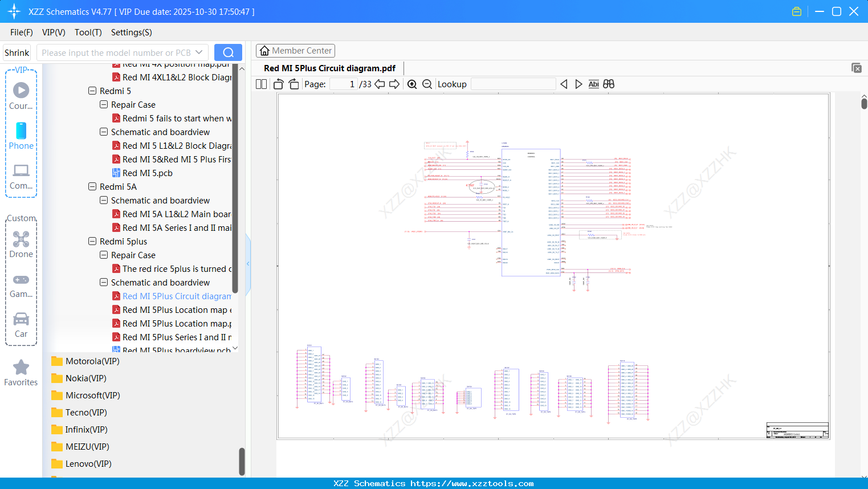Click the blue search button
Image resolution: width=868 pixels, height=489 pixels.
228,52
